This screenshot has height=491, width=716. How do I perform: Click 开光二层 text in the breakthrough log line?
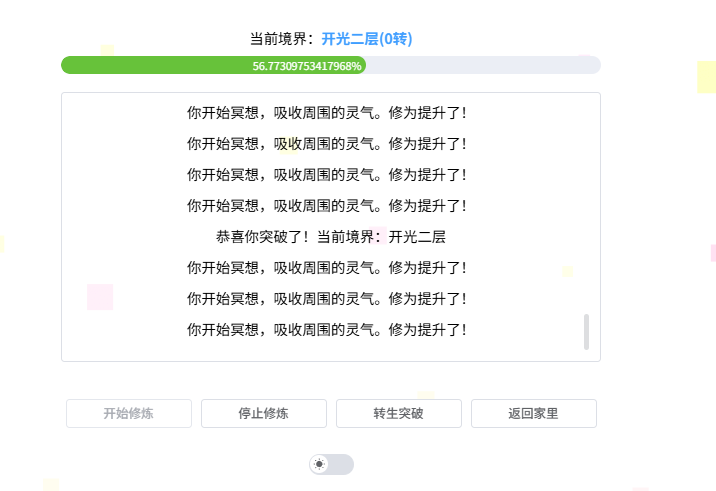click(x=417, y=237)
